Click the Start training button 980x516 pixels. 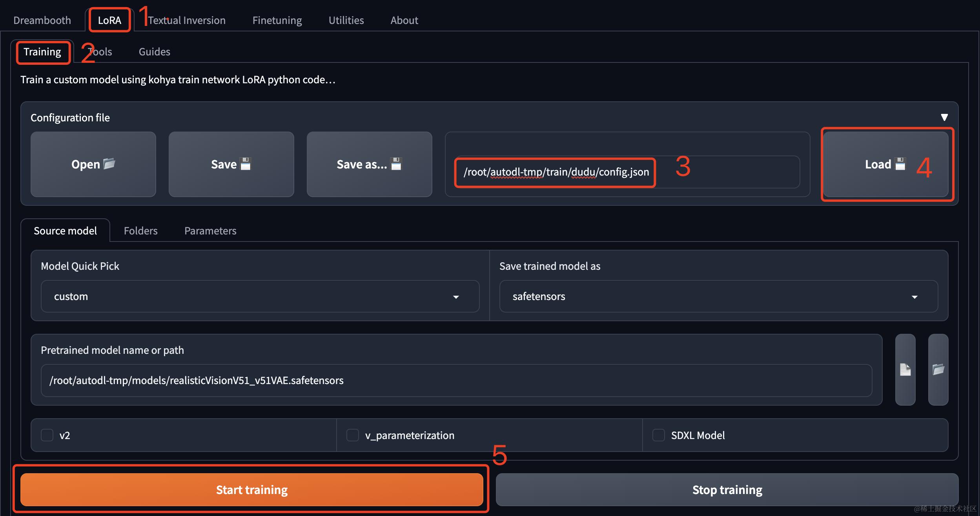coord(251,490)
